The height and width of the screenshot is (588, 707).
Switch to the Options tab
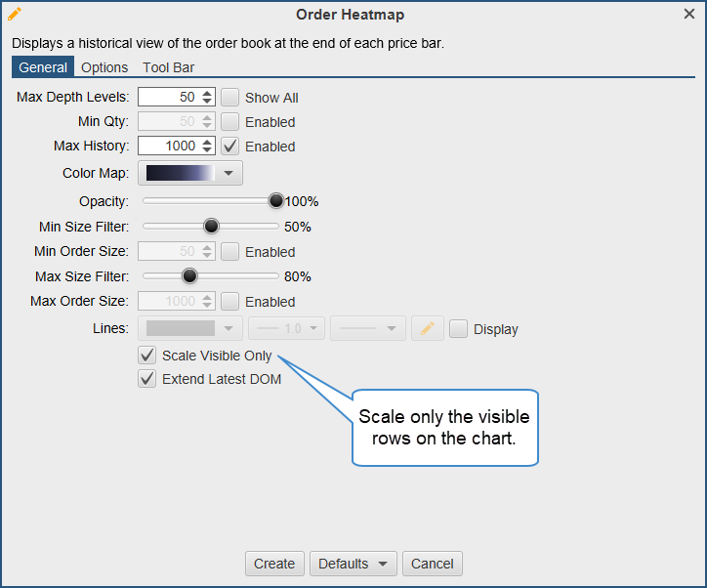pos(104,67)
